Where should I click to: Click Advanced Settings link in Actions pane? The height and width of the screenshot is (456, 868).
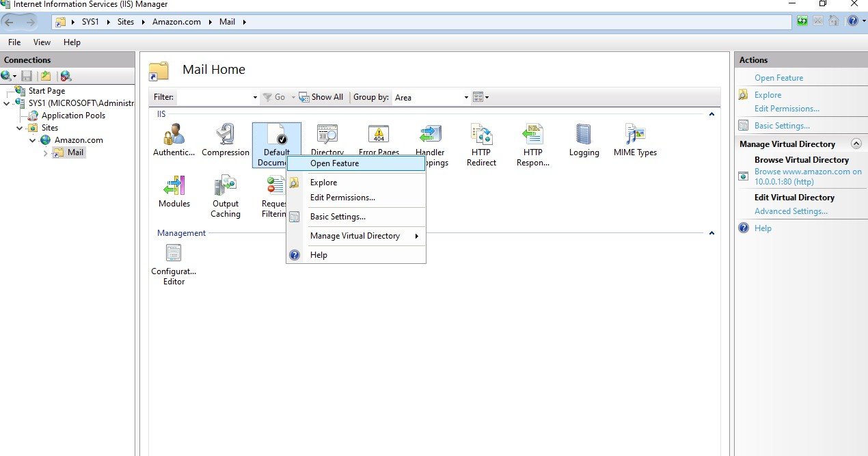791,211
